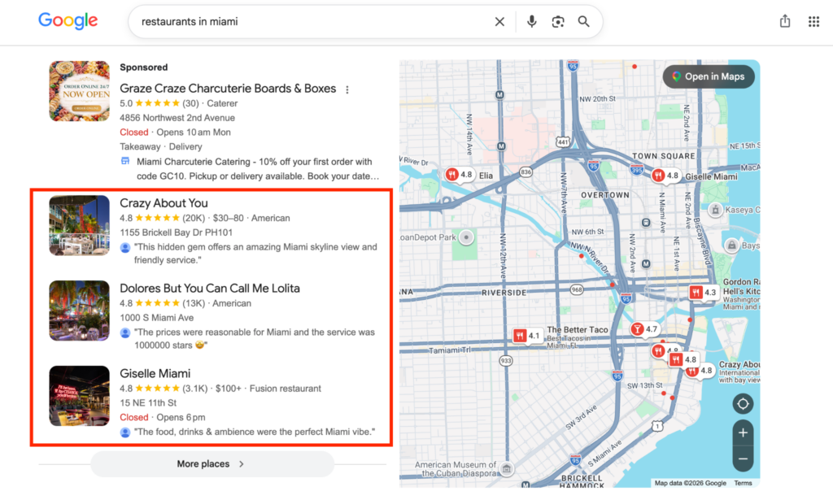The width and height of the screenshot is (833, 504).
Task: Click the OVERTOWN neighborhood label on map
Action: (x=605, y=195)
